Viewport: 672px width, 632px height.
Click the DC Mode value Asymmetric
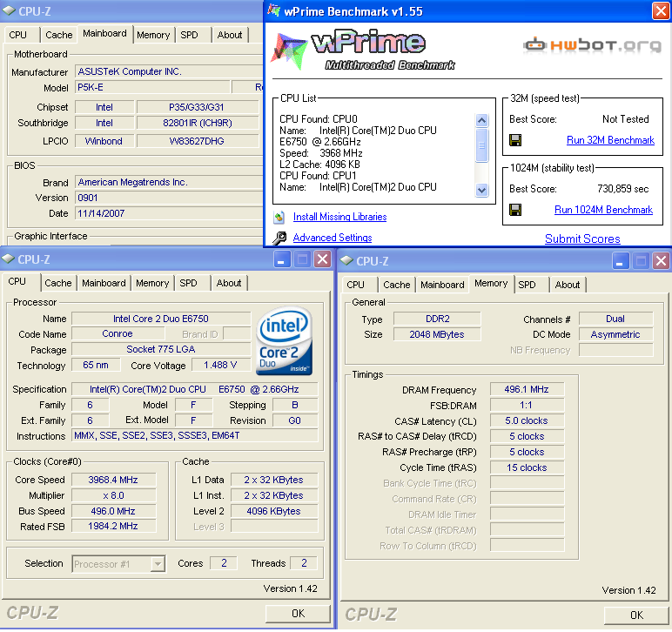point(615,334)
